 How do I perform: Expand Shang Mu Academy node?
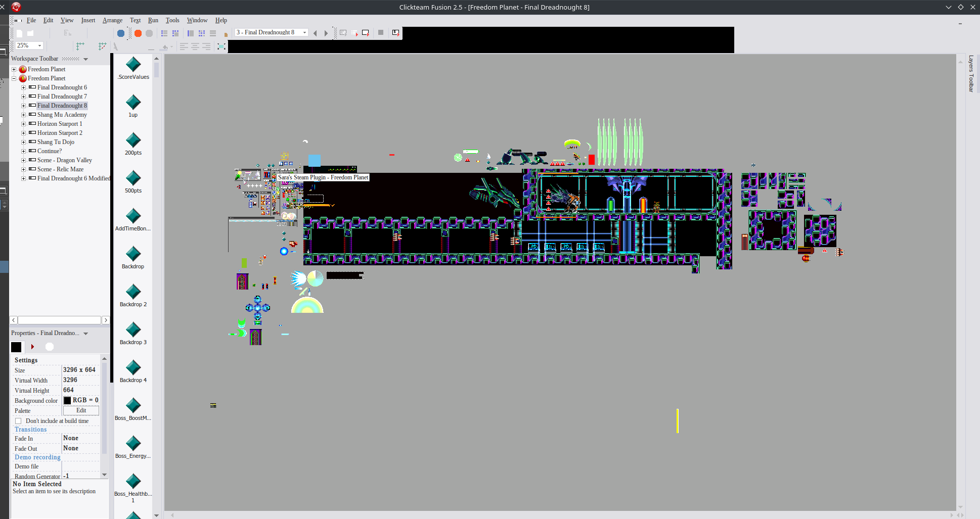(x=23, y=115)
